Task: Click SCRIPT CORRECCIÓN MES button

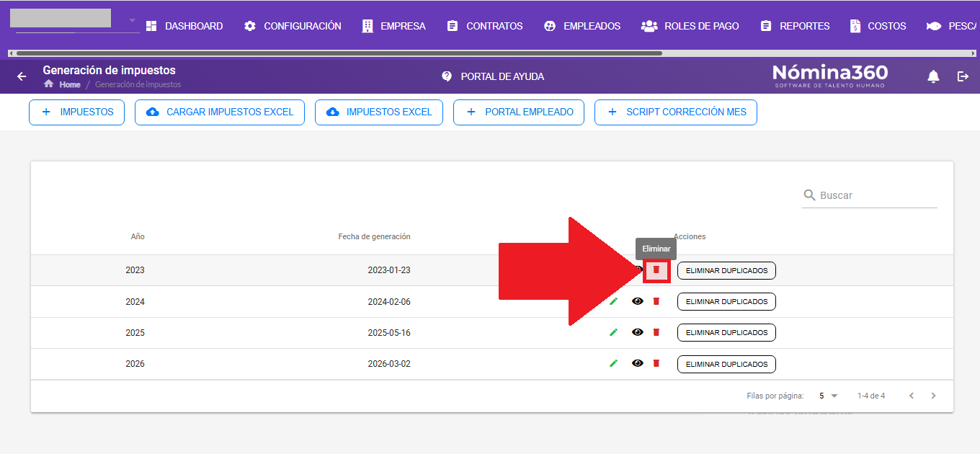Action: 676,112
